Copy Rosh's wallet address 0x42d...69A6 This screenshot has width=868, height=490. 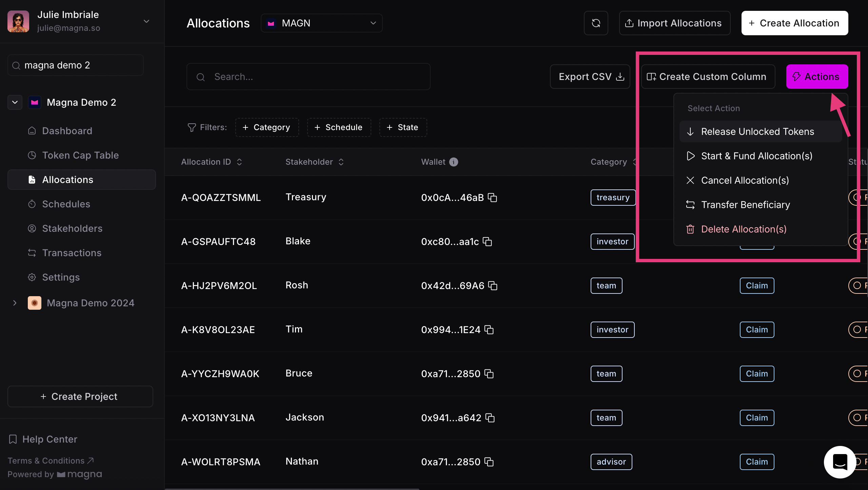click(x=493, y=286)
